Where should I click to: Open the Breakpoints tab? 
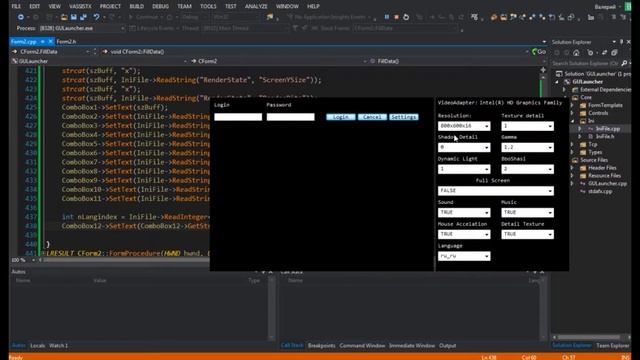pyautogui.click(x=321, y=345)
